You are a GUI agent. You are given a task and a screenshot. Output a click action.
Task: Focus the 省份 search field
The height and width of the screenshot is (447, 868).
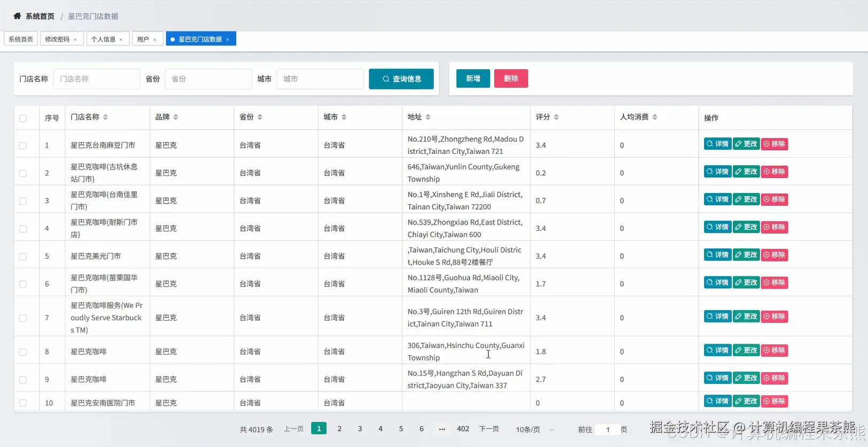pyautogui.click(x=208, y=79)
